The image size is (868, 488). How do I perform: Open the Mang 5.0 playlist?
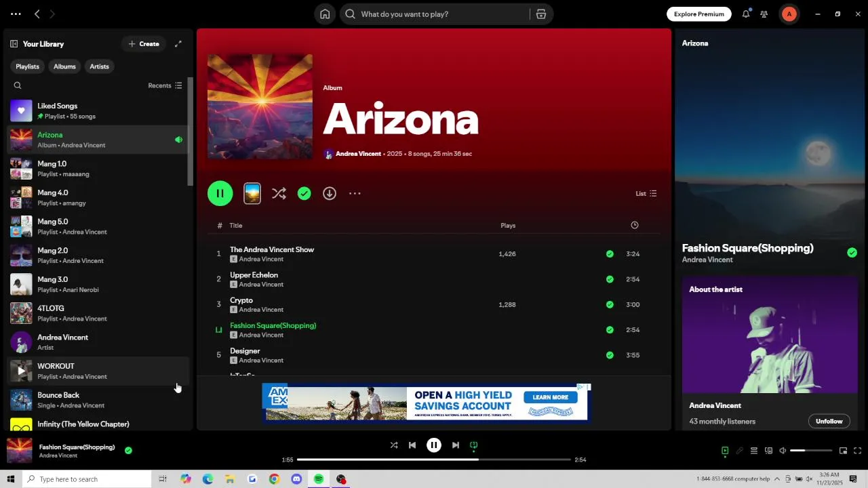coord(98,226)
